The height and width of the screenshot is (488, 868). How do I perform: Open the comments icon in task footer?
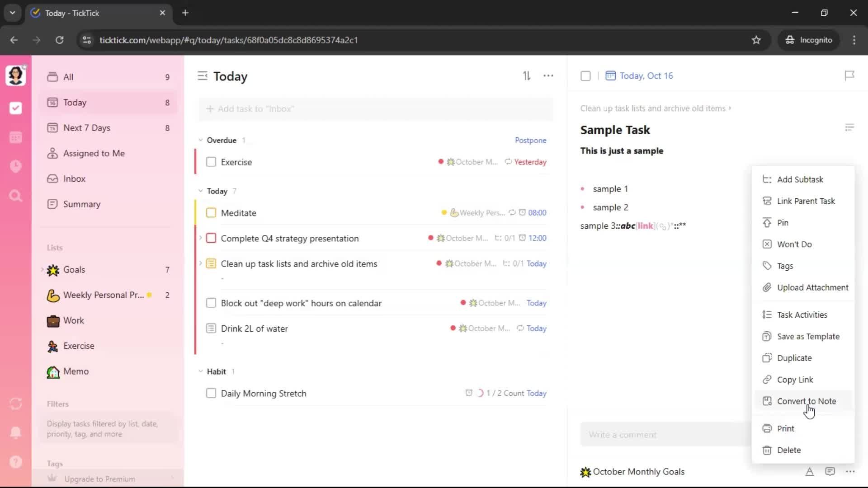(830, 472)
